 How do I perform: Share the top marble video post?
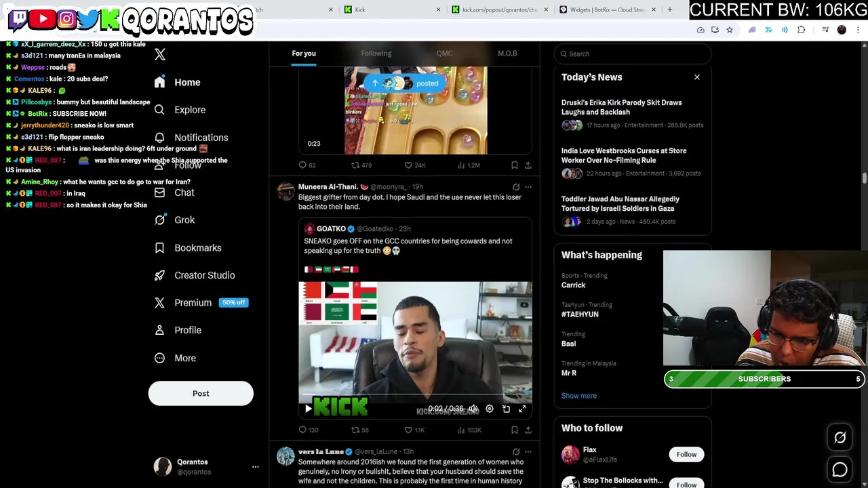528,165
